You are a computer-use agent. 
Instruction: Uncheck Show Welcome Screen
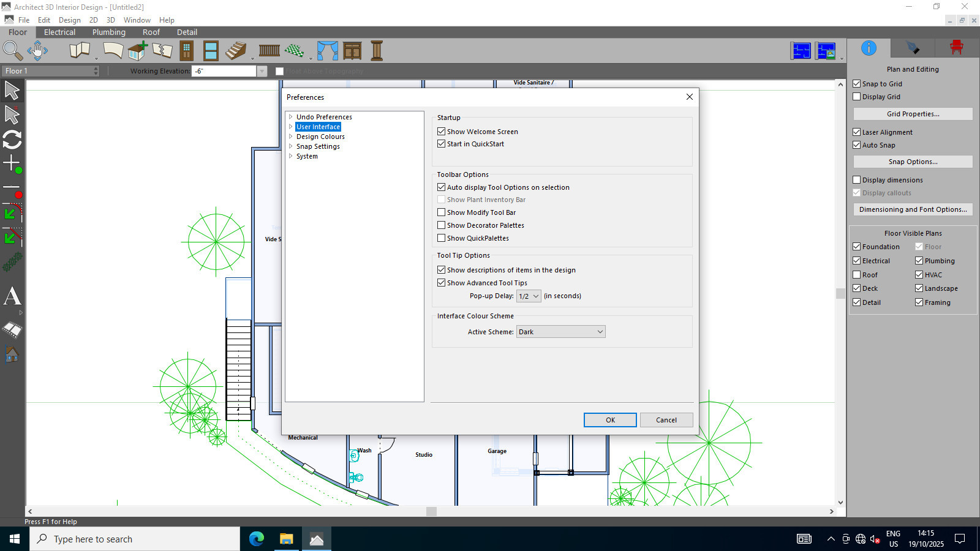441,132
